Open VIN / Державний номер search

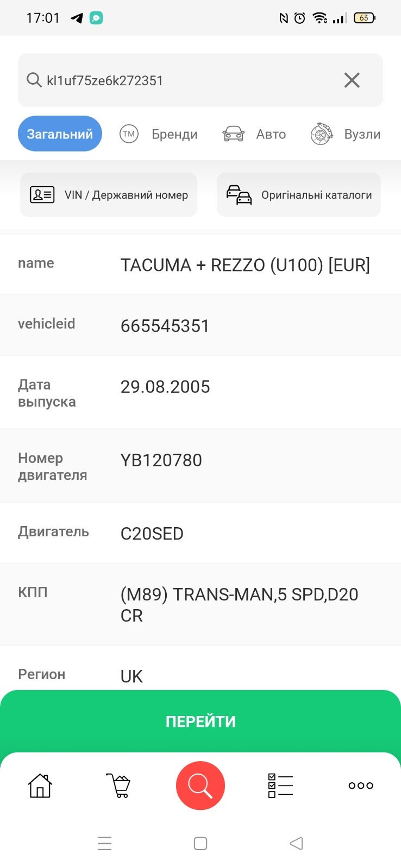(x=109, y=195)
